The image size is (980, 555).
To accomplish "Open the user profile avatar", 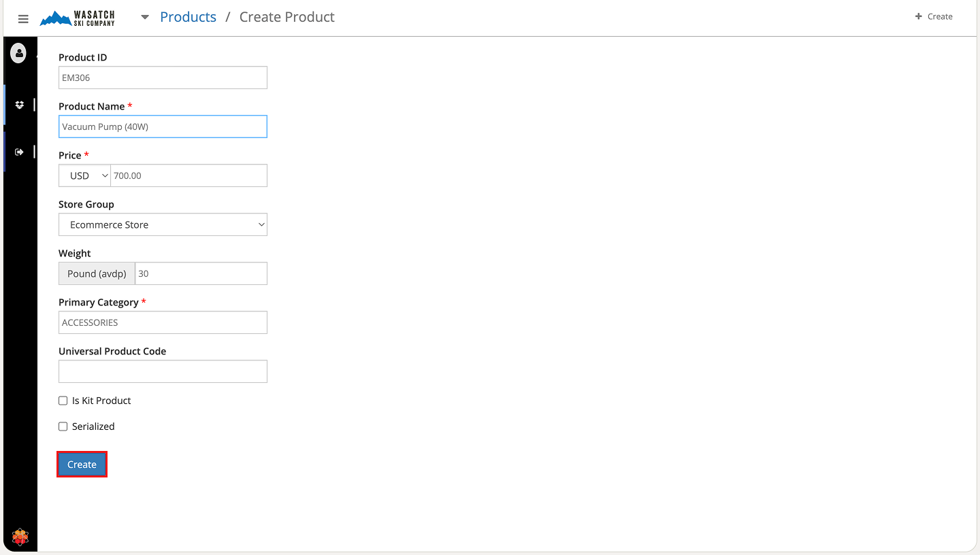I will pos(18,53).
